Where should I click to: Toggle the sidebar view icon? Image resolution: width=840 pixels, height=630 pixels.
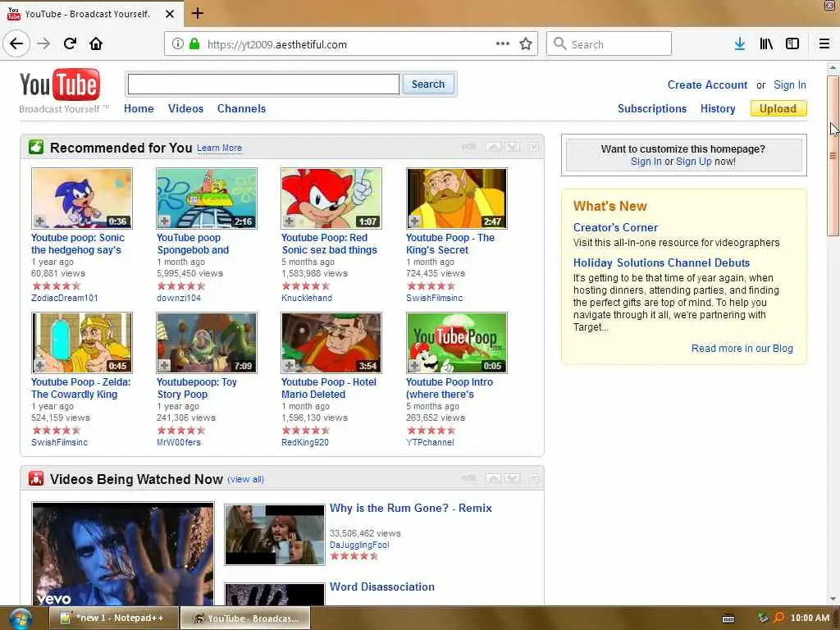[792, 44]
